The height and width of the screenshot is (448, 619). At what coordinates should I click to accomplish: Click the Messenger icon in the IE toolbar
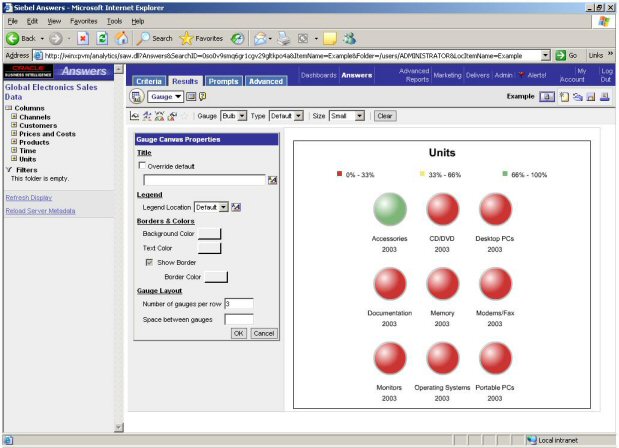click(x=349, y=38)
